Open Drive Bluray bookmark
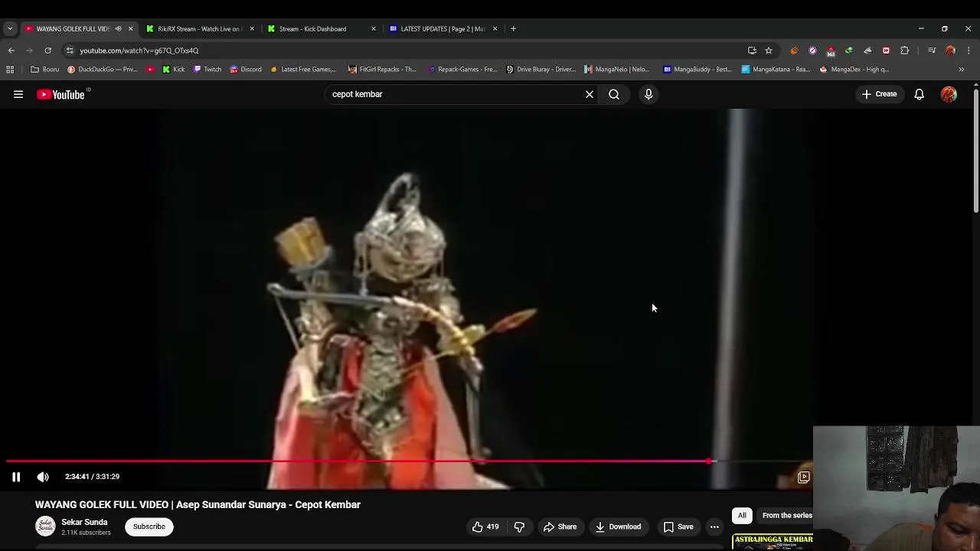 coord(541,69)
